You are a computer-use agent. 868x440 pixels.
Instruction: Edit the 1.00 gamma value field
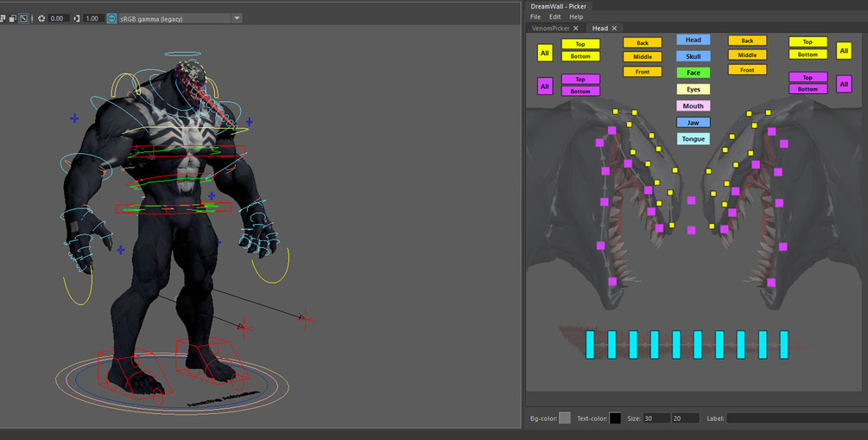92,18
